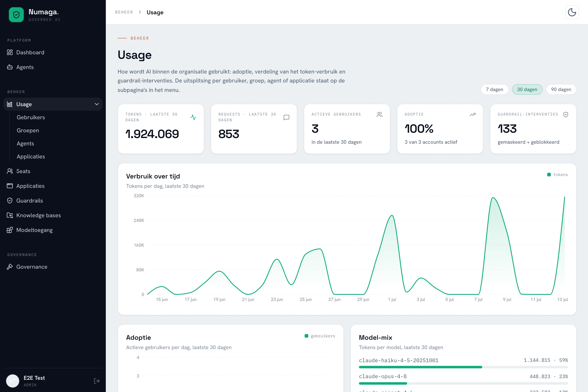Click the claude-opus-4-8 model name

coord(383,376)
